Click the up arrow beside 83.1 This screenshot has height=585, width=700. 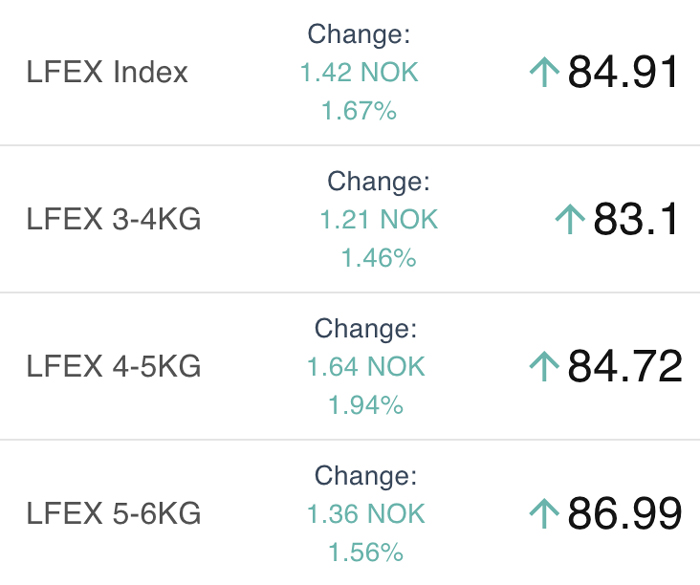pos(570,219)
